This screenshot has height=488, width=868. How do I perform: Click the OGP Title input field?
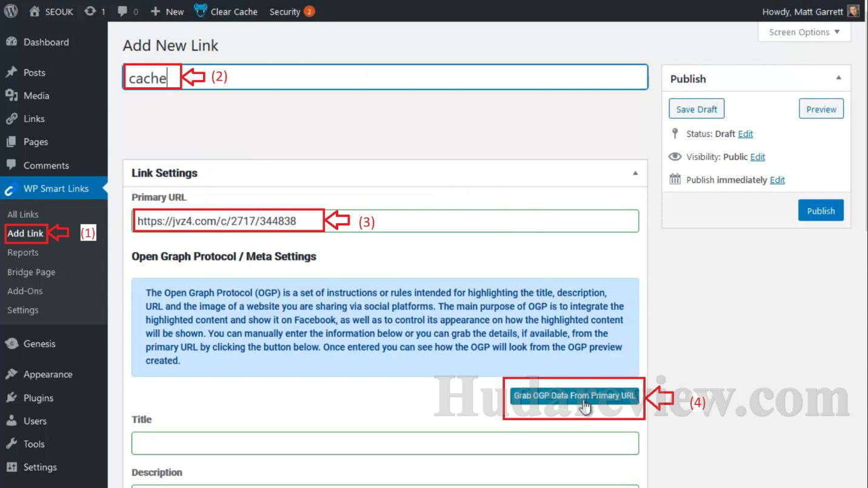point(386,443)
